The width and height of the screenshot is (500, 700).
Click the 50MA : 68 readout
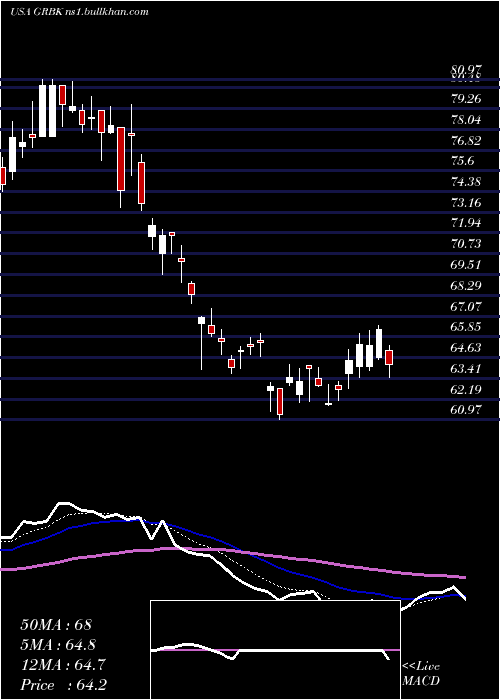[56, 625]
